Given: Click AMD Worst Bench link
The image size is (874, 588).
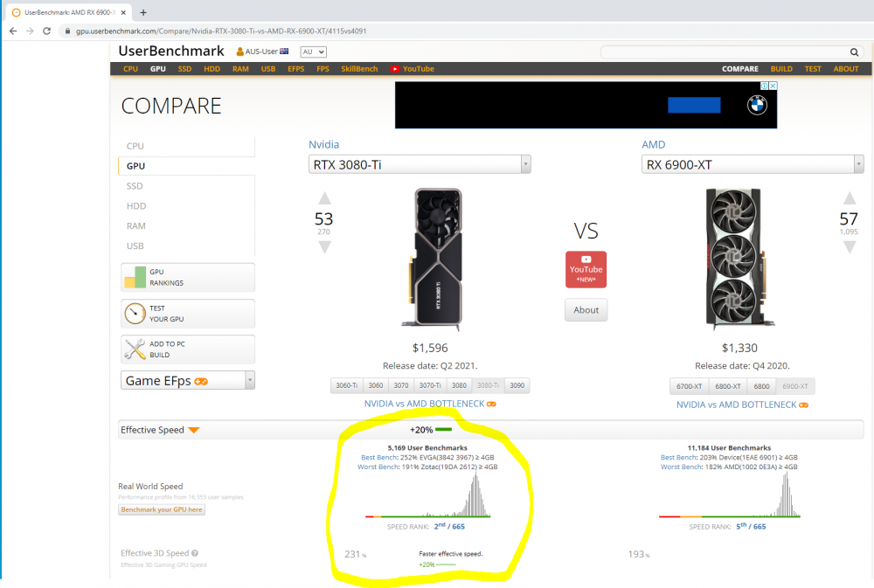Looking at the screenshot, I should pyautogui.click(x=681, y=467).
